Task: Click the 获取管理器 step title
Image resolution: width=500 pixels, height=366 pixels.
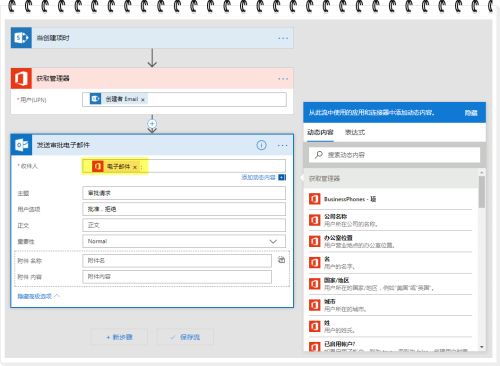Action: [53, 79]
